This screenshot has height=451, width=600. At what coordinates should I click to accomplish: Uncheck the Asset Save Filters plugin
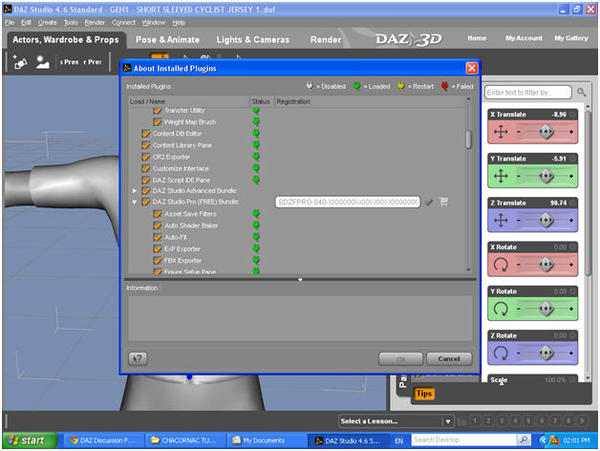coord(157,214)
